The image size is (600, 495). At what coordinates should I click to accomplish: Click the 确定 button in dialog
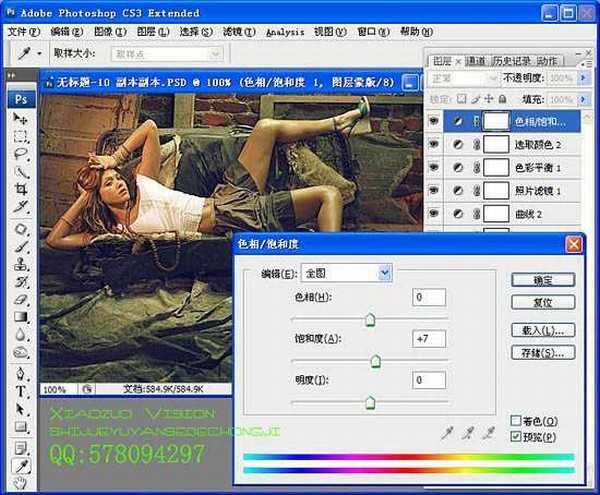click(540, 280)
